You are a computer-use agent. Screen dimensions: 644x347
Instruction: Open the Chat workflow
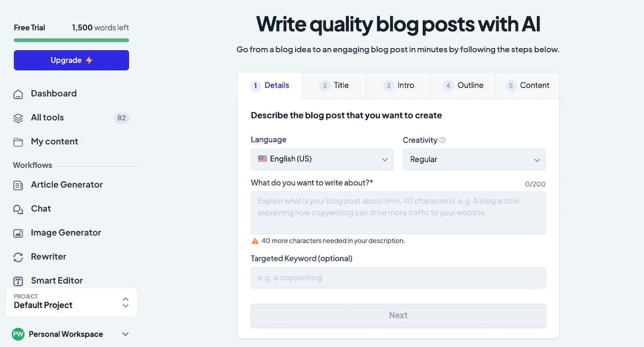pyautogui.click(x=41, y=209)
